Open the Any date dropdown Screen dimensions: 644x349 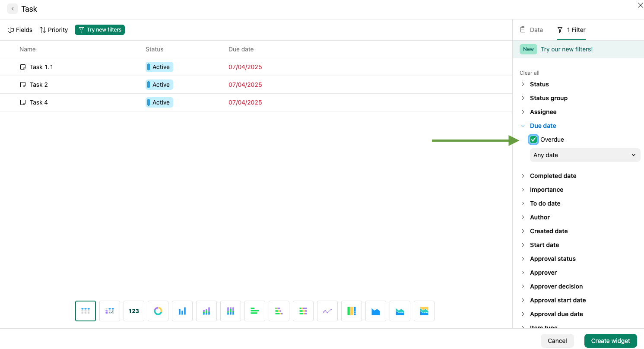point(585,155)
